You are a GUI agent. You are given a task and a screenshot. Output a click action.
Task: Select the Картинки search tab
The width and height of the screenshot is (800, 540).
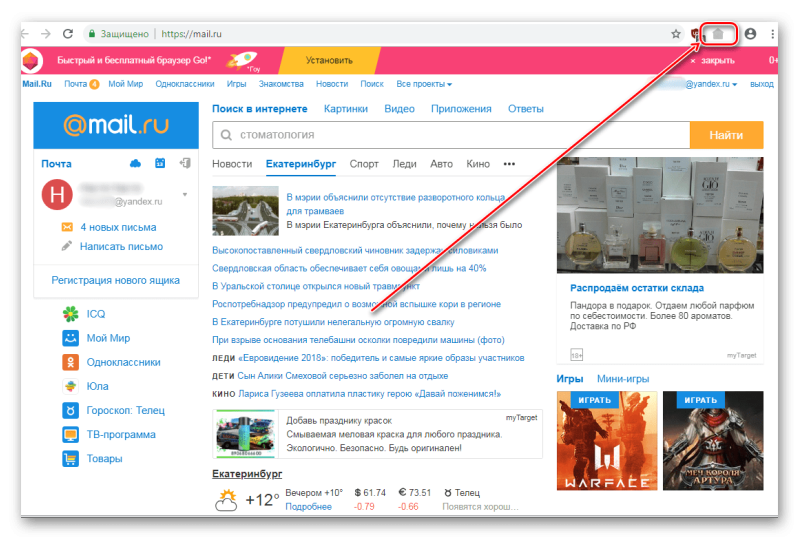(346, 109)
